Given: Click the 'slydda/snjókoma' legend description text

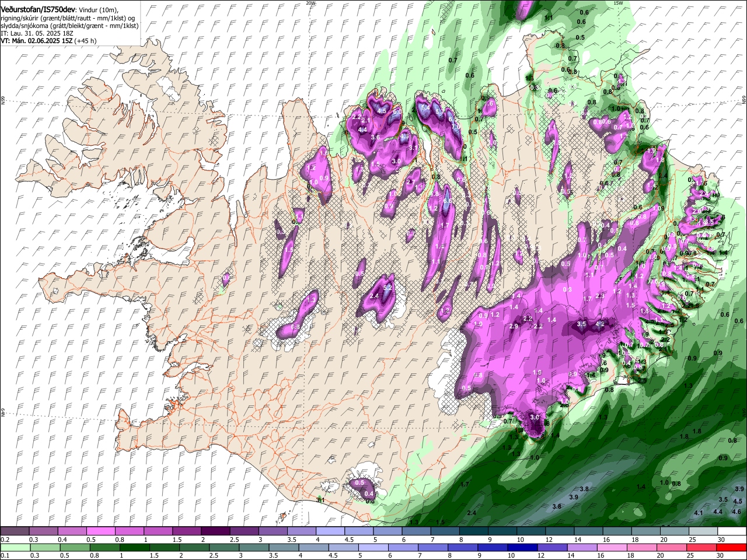Looking at the screenshot, I should coord(25,26).
